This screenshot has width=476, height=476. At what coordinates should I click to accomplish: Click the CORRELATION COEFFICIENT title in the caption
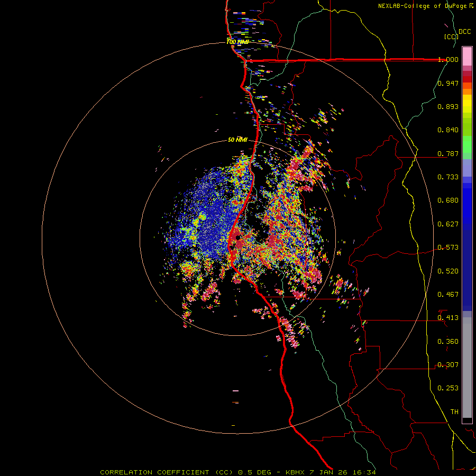click(154, 472)
